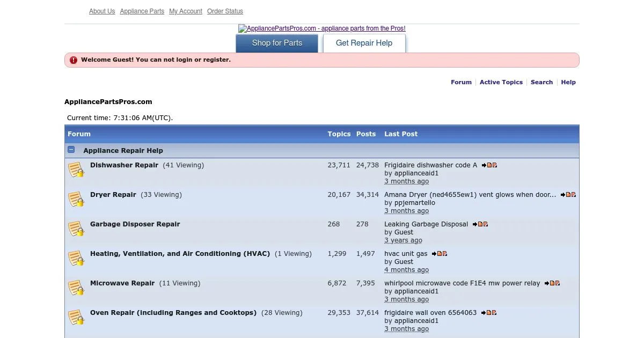Open the Leaking Garbage Disposal topic
The width and height of the screenshot is (644, 338).
(426, 224)
